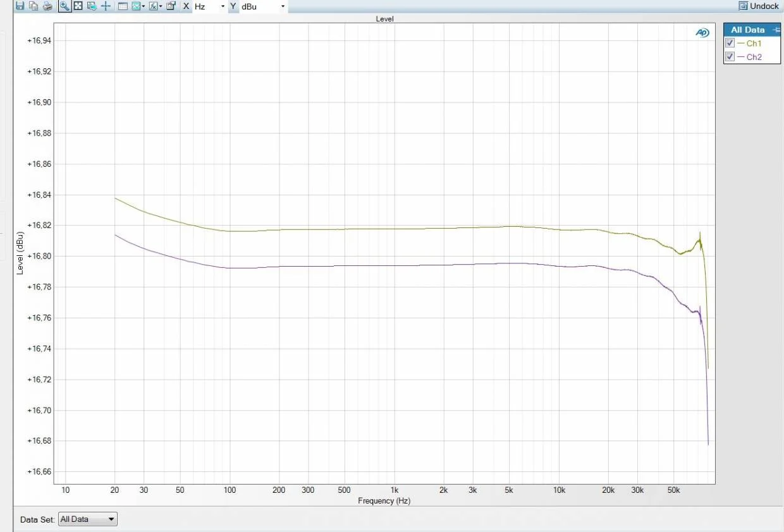Click the Ch1 legend label
Screen dimensions: 784x532
[x=754, y=44]
